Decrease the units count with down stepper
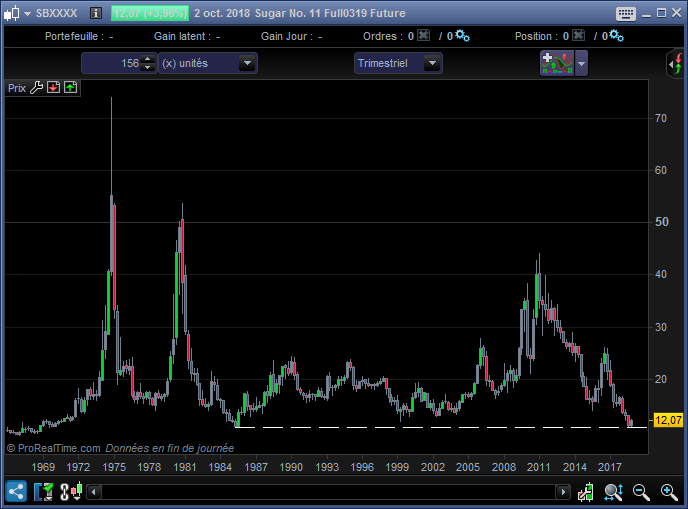Image resolution: width=688 pixels, height=509 pixels. tap(148, 68)
